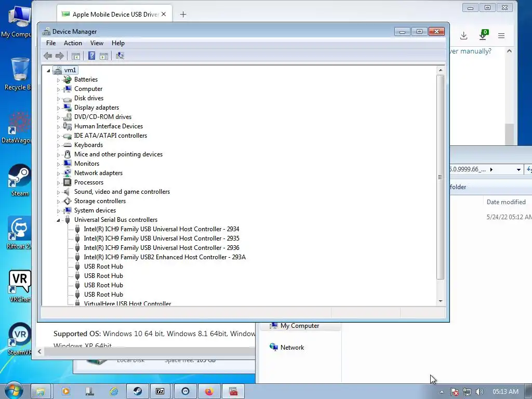Select the Processors category icon
Screen dimensions: 532x399
pyautogui.click(x=68, y=182)
